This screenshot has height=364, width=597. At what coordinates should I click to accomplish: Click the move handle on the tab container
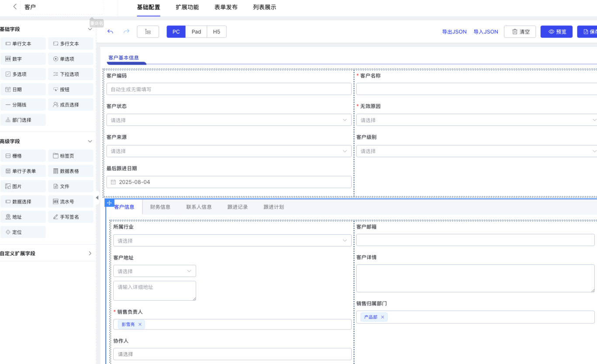coord(109,203)
